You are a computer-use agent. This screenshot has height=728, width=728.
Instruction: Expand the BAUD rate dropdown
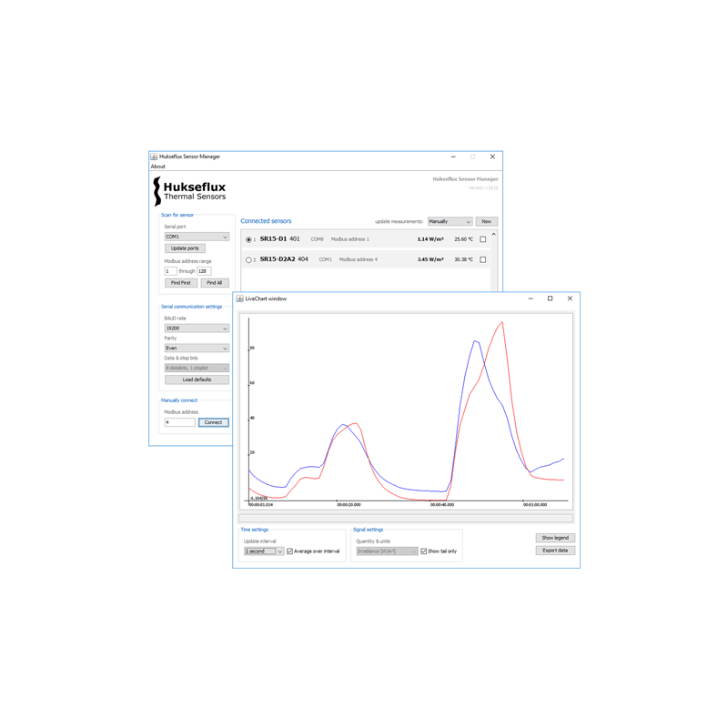point(197,329)
